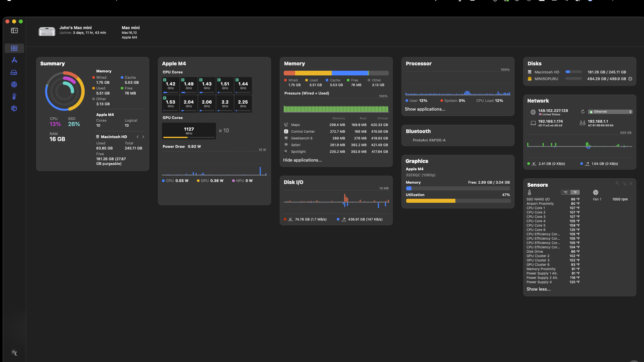Switch the Sensors temperature unit to °C
This screenshot has height=362, width=644.
click(x=566, y=192)
